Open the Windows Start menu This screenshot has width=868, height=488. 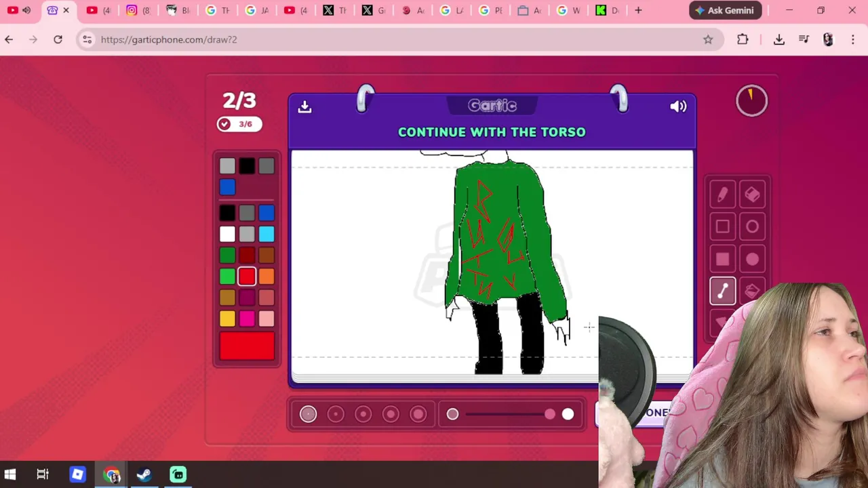[x=10, y=474]
